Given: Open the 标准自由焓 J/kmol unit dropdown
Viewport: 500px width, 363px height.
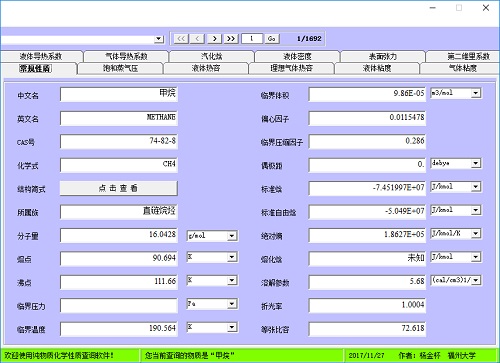Looking at the screenshot, I should (476, 210).
